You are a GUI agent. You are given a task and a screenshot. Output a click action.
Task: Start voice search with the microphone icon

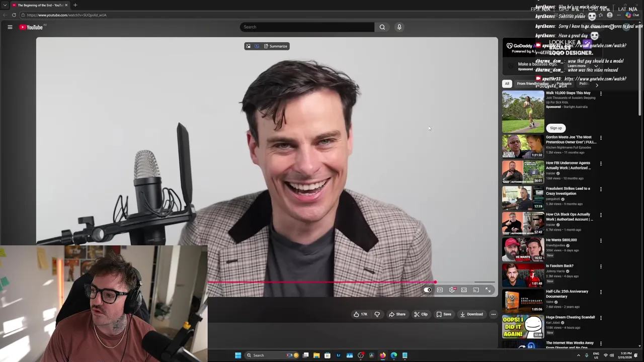tap(399, 27)
